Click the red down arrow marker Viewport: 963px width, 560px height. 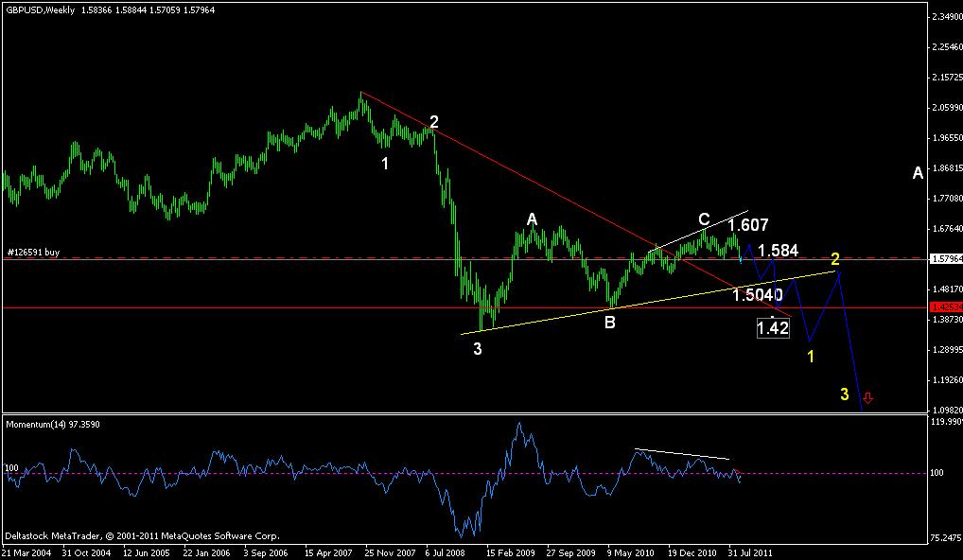[867, 398]
